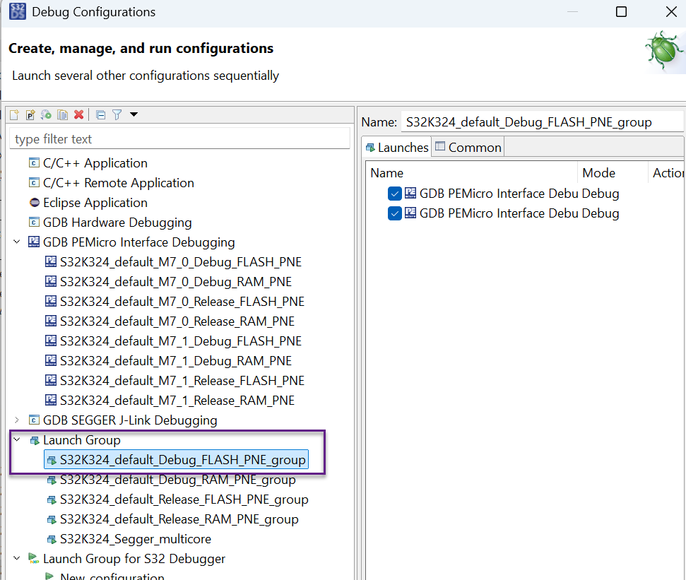Expand GDB SEGGER J-Link Debugging node

[17, 420]
